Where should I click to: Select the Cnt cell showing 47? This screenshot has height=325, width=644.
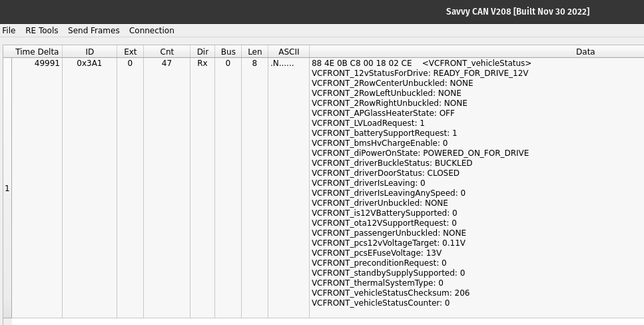pyautogui.click(x=166, y=63)
